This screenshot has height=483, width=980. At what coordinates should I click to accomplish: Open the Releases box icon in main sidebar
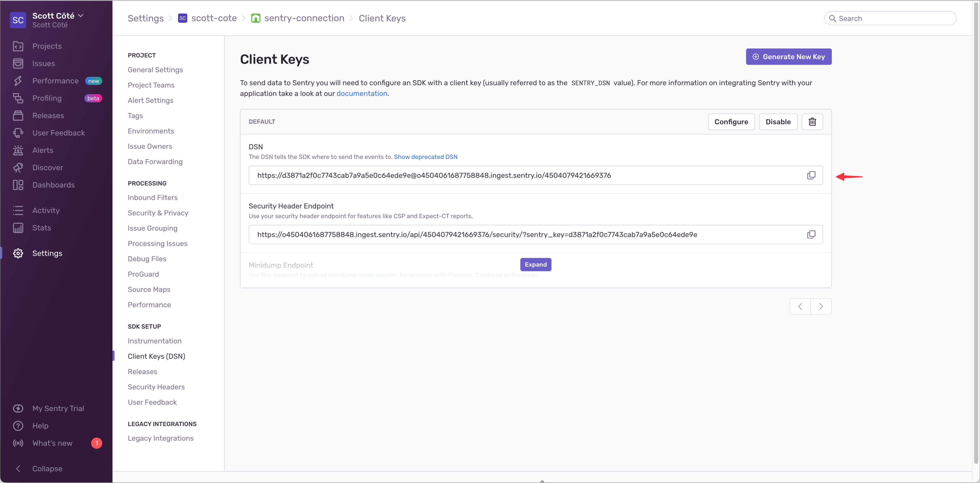[x=18, y=115]
